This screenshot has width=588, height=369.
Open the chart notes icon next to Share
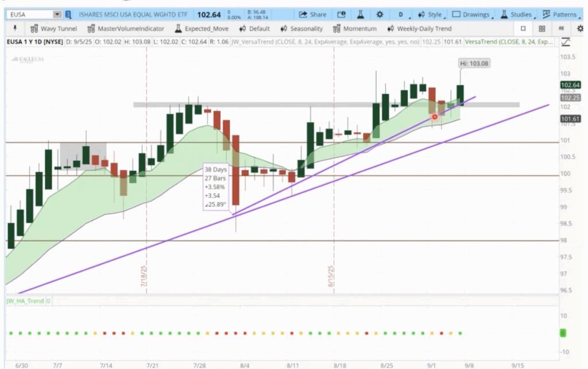[x=341, y=14]
